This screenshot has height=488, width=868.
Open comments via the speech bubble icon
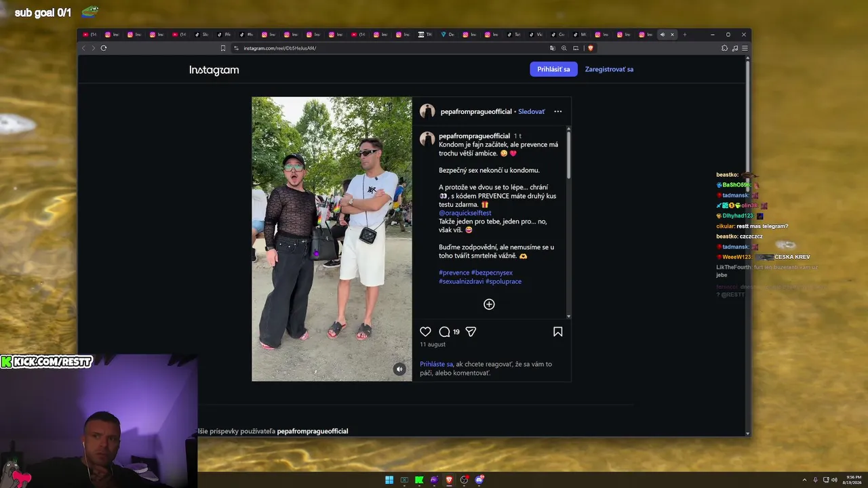(x=444, y=331)
